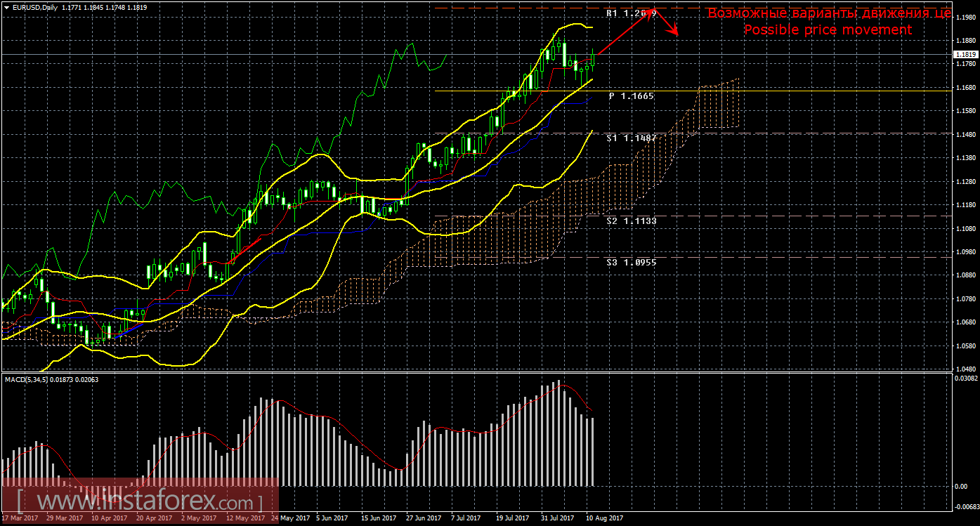Click the open value 1.1771 in header
The height and width of the screenshot is (526, 980).
(73, 8)
